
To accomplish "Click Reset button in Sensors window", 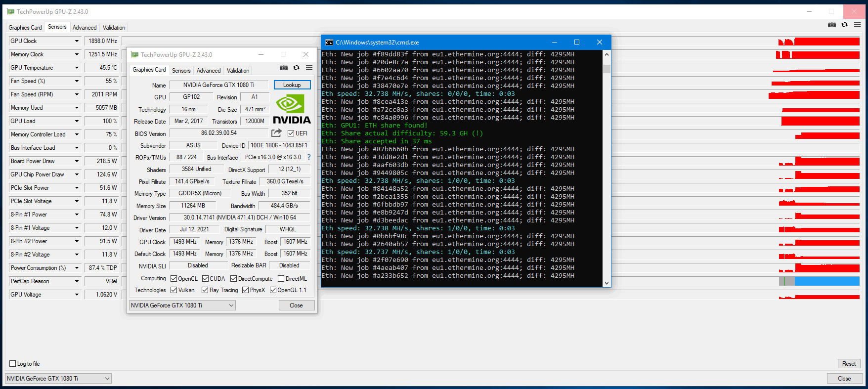I will (x=849, y=364).
